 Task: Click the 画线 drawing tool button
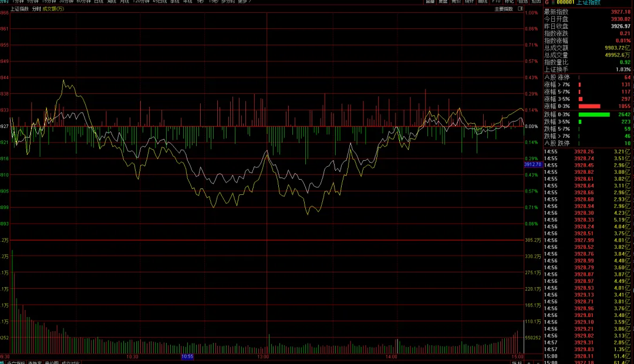click(x=483, y=2)
